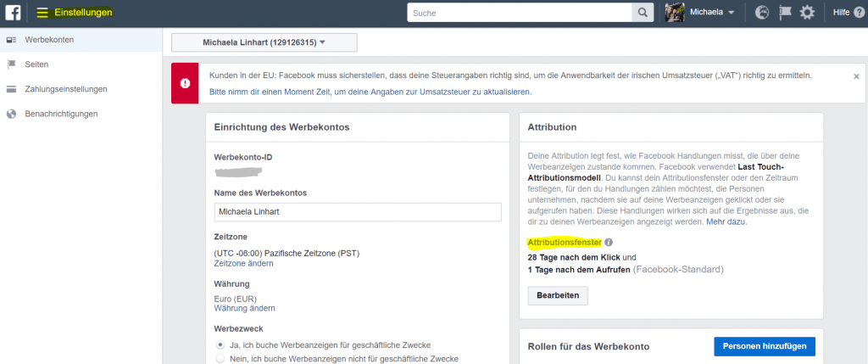Click the Zahlungseinstellungen card icon
Viewport: 868px width, 364px height.
[10, 89]
